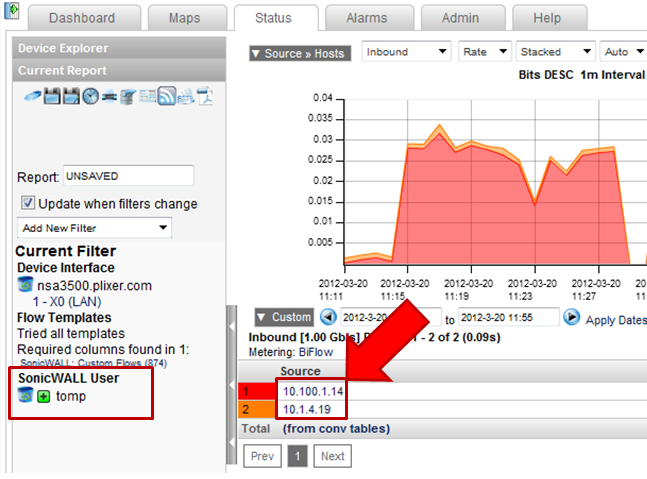The height and width of the screenshot is (479, 647).
Task: Click the green plus icon beside tomp
Action: [x=43, y=397]
